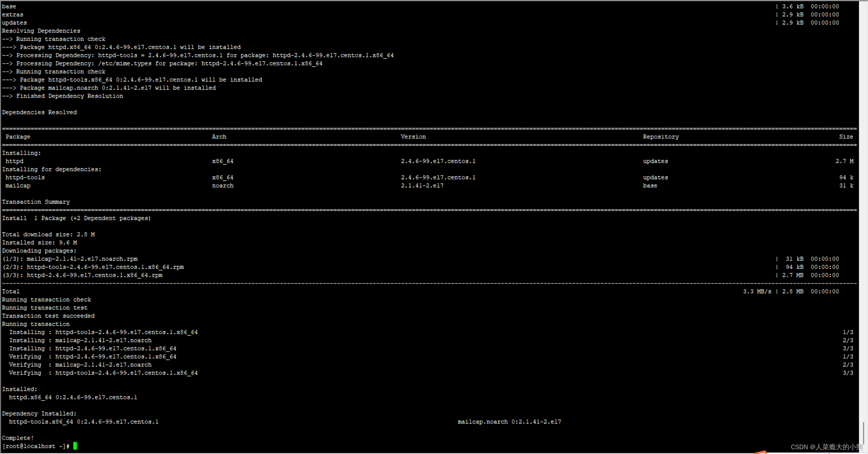Click 'mailcap.noarch 0:2.1.41-2.el7' dependency entry

(x=509, y=422)
